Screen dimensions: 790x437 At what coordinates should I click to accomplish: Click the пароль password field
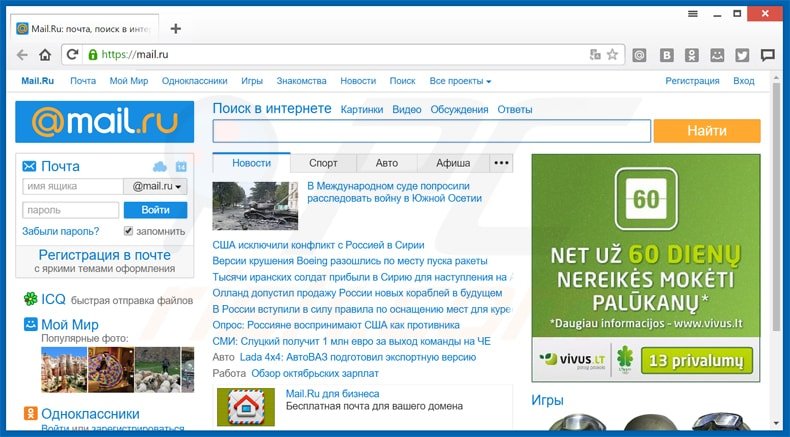click(x=71, y=210)
